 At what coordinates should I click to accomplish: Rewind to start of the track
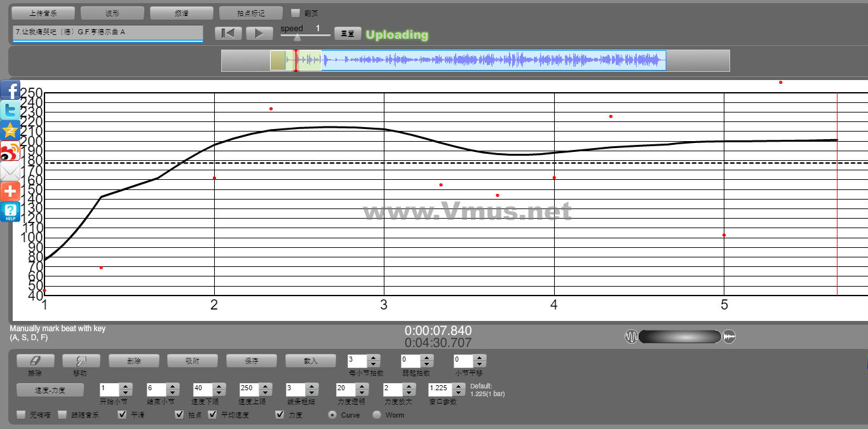227,34
